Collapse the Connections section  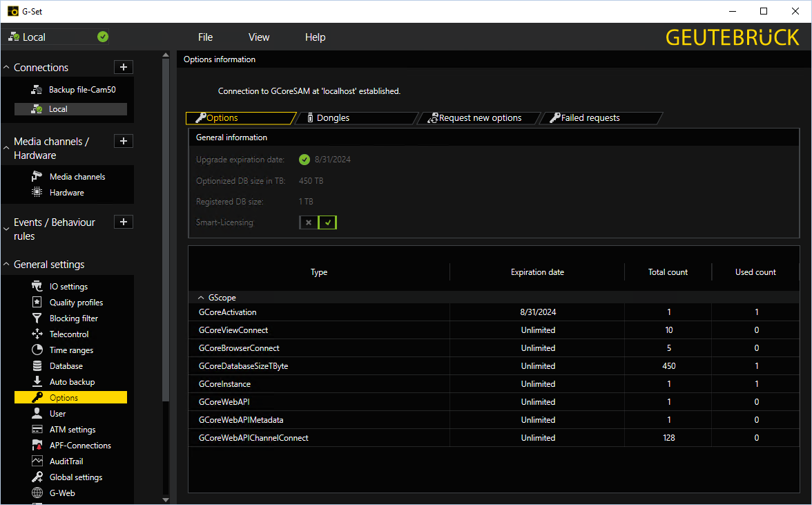tap(7, 68)
